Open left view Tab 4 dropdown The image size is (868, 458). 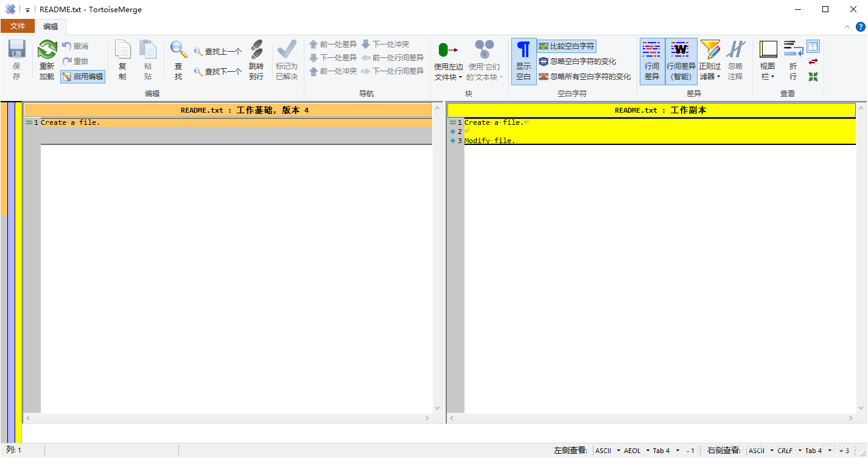[666, 451]
